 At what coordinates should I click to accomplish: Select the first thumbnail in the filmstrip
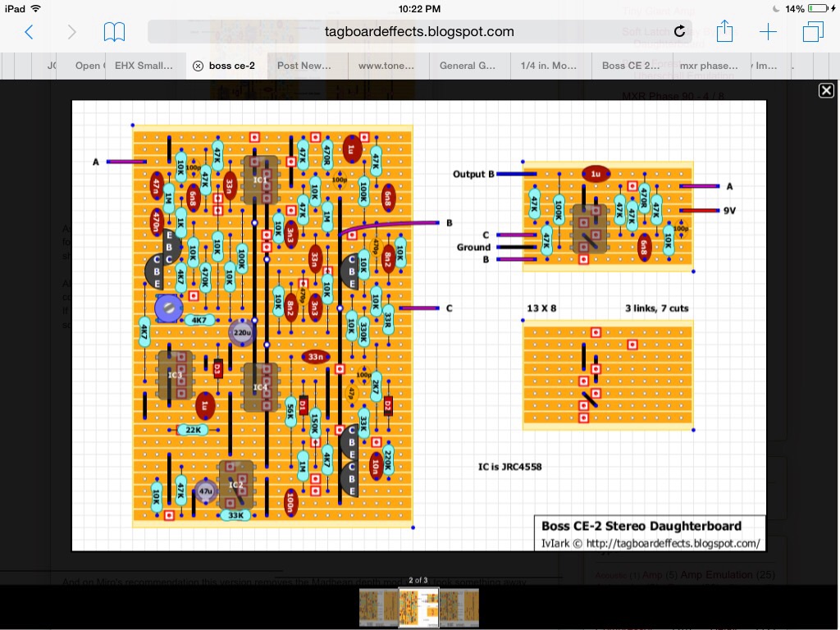click(x=378, y=608)
